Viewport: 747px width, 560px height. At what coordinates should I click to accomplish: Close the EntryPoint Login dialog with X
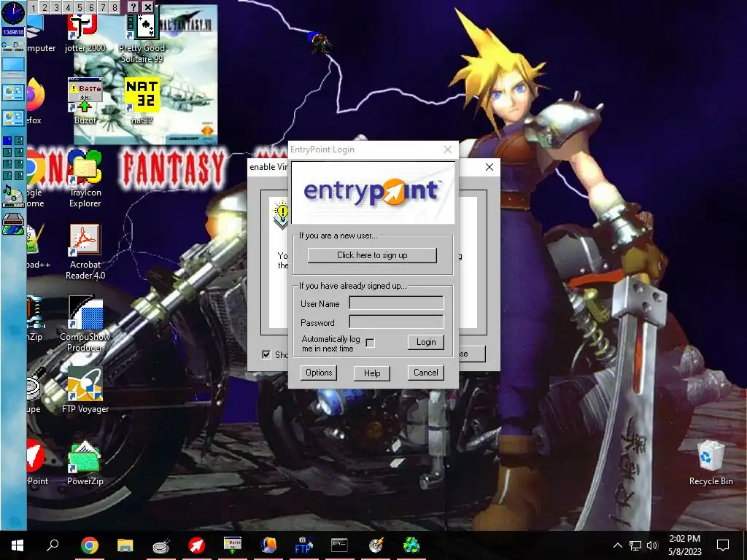pos(448,149)
